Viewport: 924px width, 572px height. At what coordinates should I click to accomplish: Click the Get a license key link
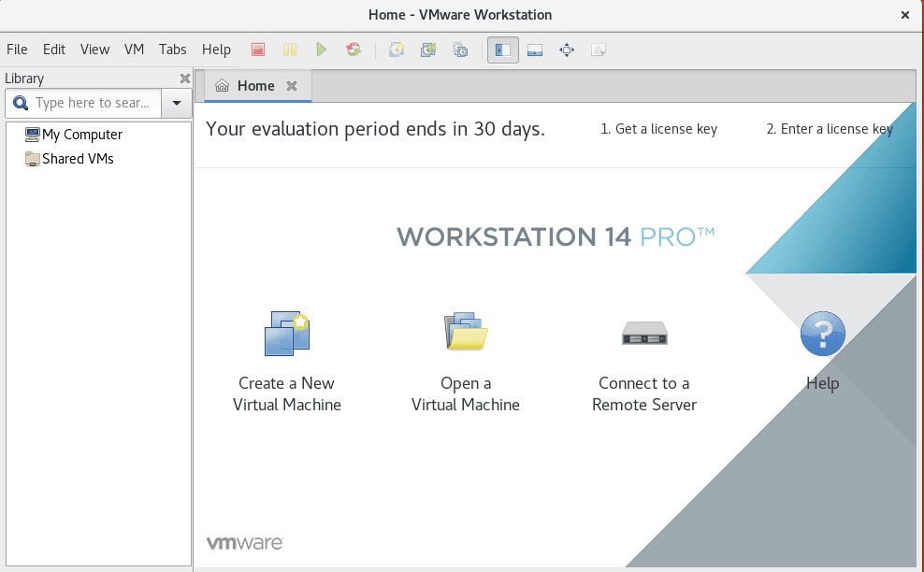pos(659,129)
